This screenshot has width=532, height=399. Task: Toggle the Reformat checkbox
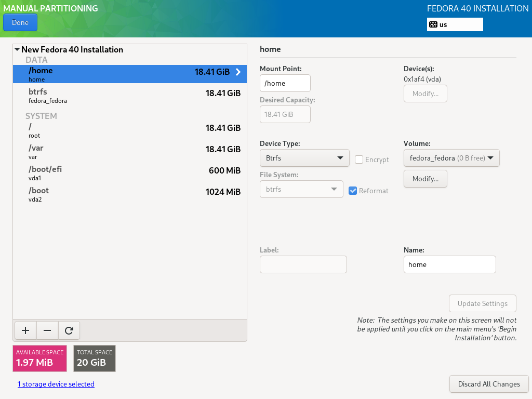[x=353, y=191]
